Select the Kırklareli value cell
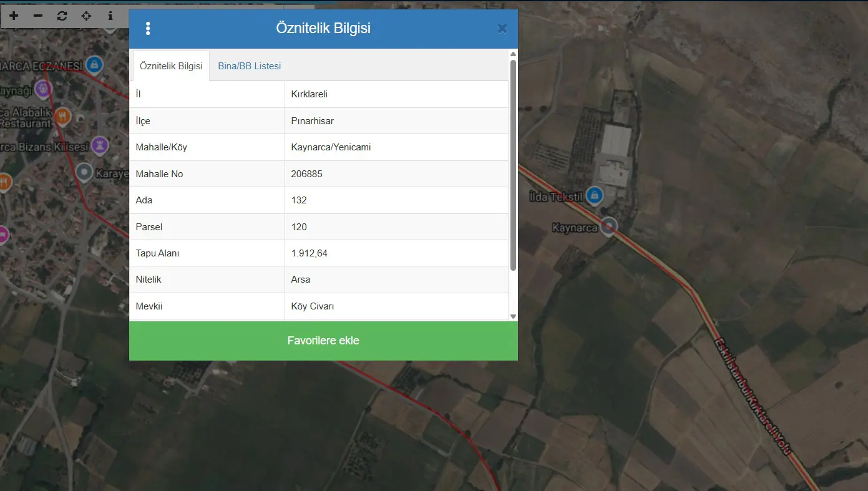 396,94
